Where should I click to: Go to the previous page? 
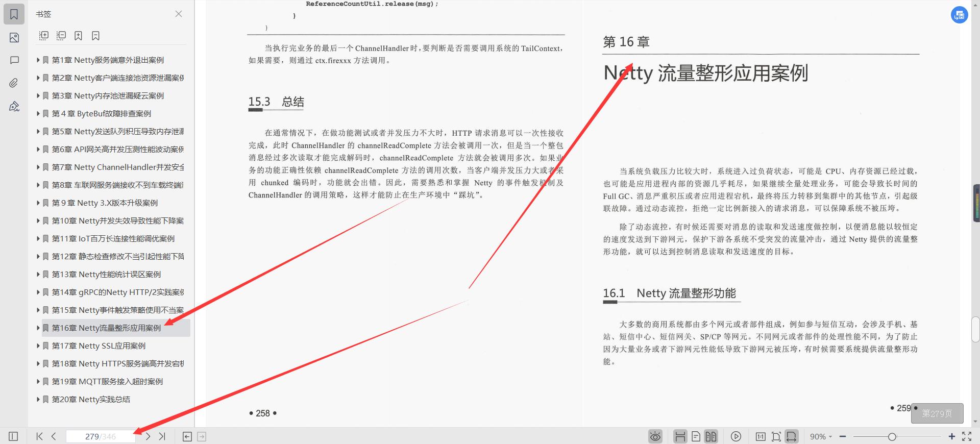click(54, 436)
